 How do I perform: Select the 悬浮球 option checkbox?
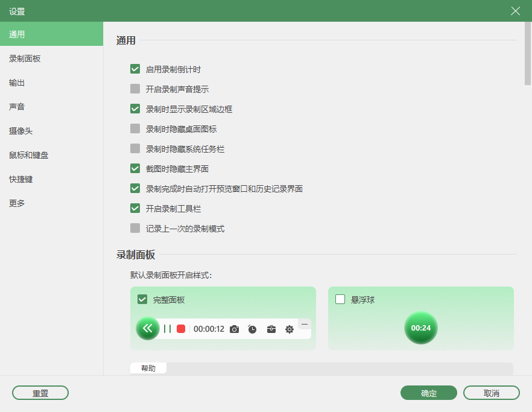coord(340,299)
